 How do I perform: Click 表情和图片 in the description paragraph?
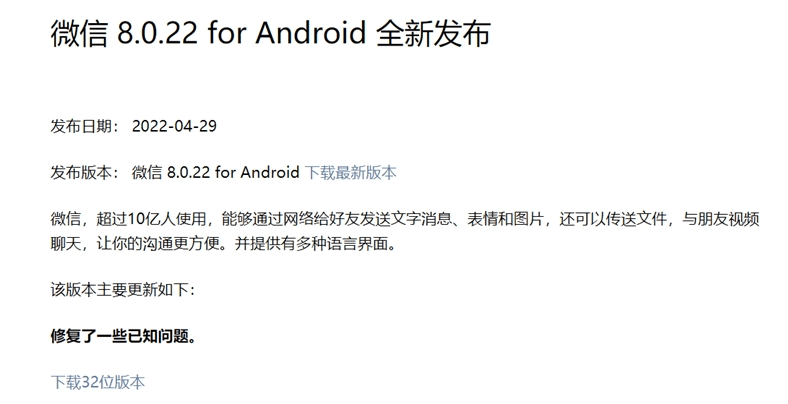506,219
